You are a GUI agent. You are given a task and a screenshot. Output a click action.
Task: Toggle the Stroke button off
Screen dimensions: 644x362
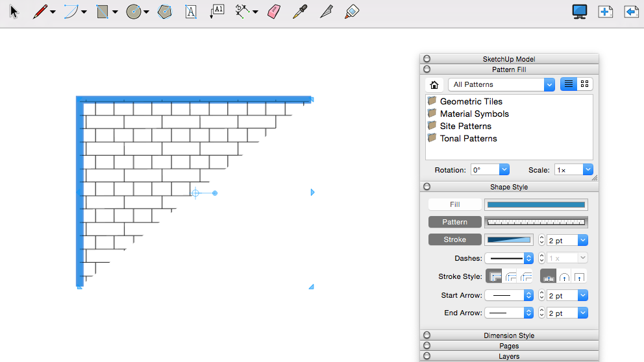(x=454, y=239)
